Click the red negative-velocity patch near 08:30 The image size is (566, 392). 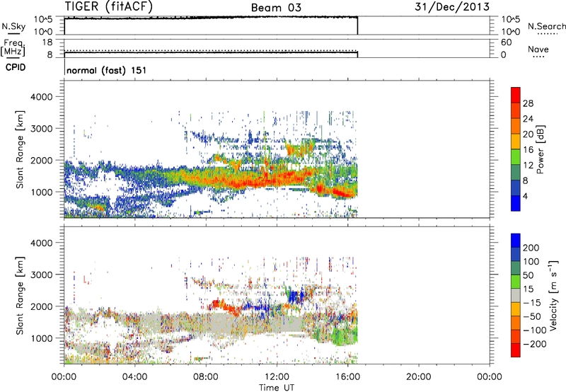click(219, 305)
